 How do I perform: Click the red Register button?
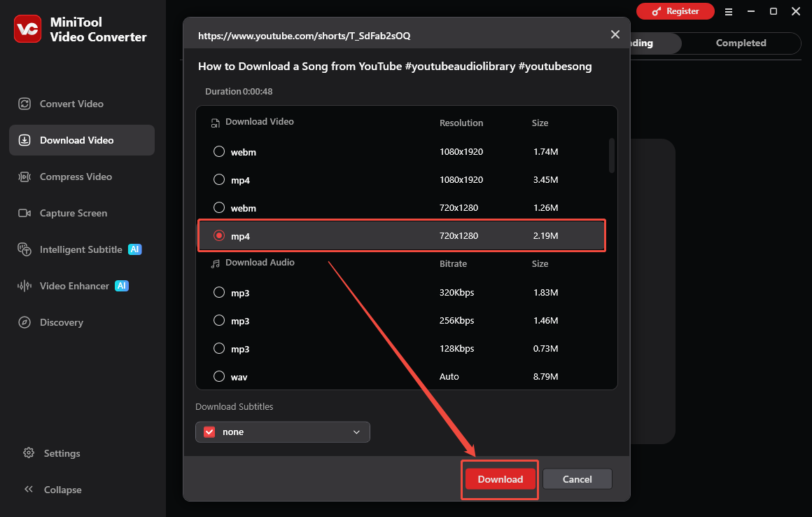tap(675, 11)
